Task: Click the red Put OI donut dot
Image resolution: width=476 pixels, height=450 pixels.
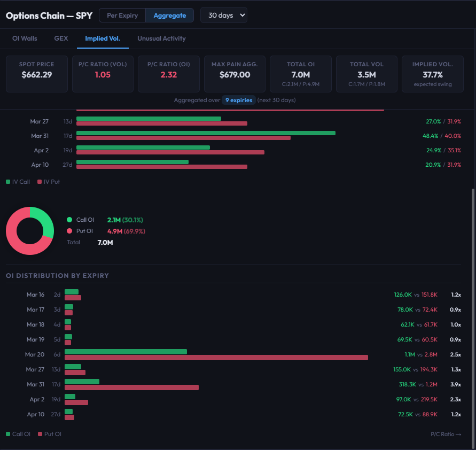Action: tap(69, 231)
